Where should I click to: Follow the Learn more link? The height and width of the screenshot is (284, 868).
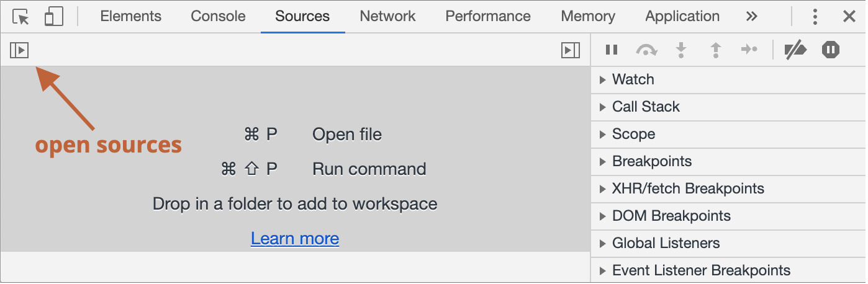[x=295, y=239]
